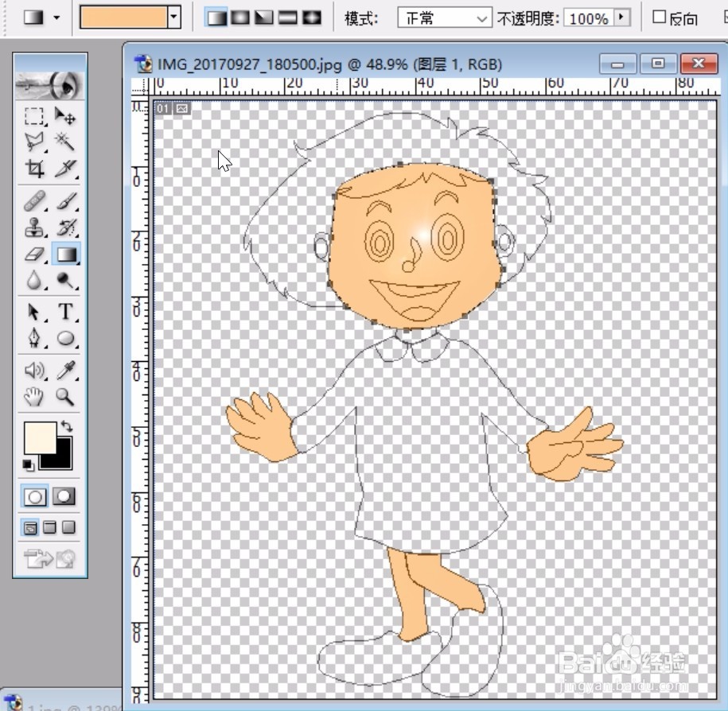Select the Dodge tool
Screen dimensions: 728x711
coord(65,280)
